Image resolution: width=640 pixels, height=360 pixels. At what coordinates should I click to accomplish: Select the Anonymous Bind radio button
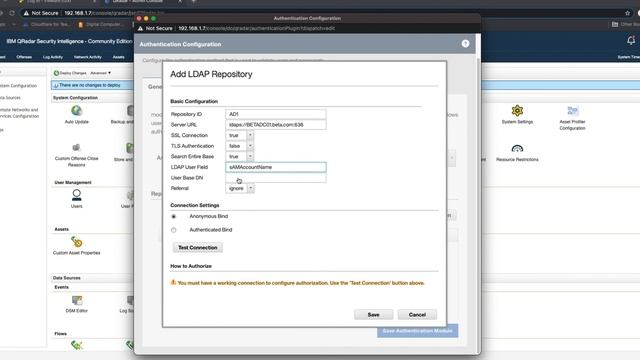coord(173,216)
